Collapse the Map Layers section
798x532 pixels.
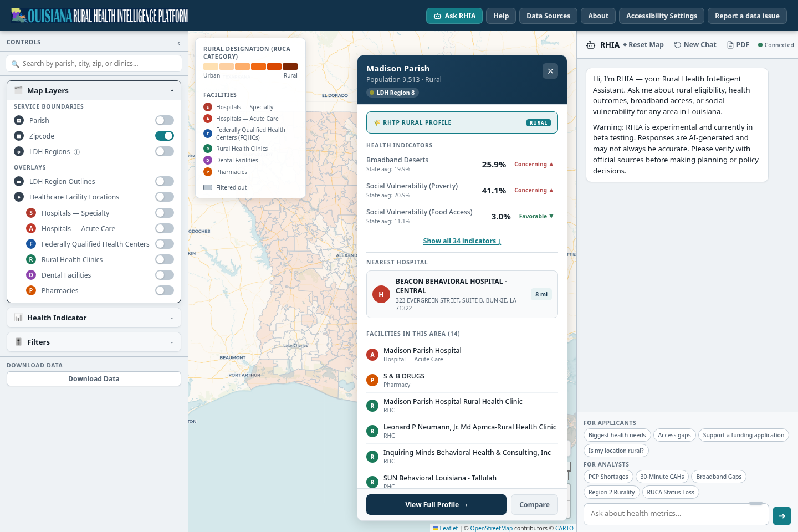tap(94, 90)
